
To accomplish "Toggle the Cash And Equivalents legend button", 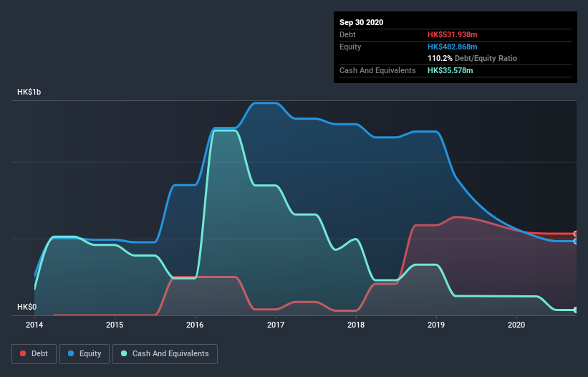I will coord(165,354).
